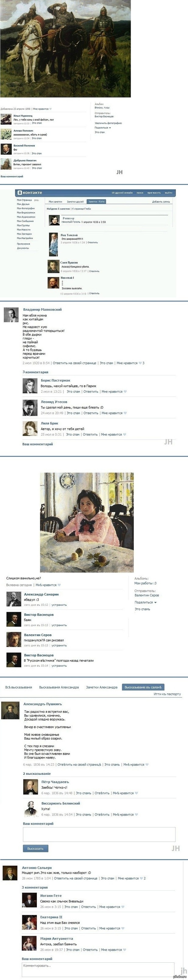Image resolution: width=188 pixels, height=980 pixels.
Task: Expand the Поделиться dropdown under Виктор Васнецов
Action: 103,127
